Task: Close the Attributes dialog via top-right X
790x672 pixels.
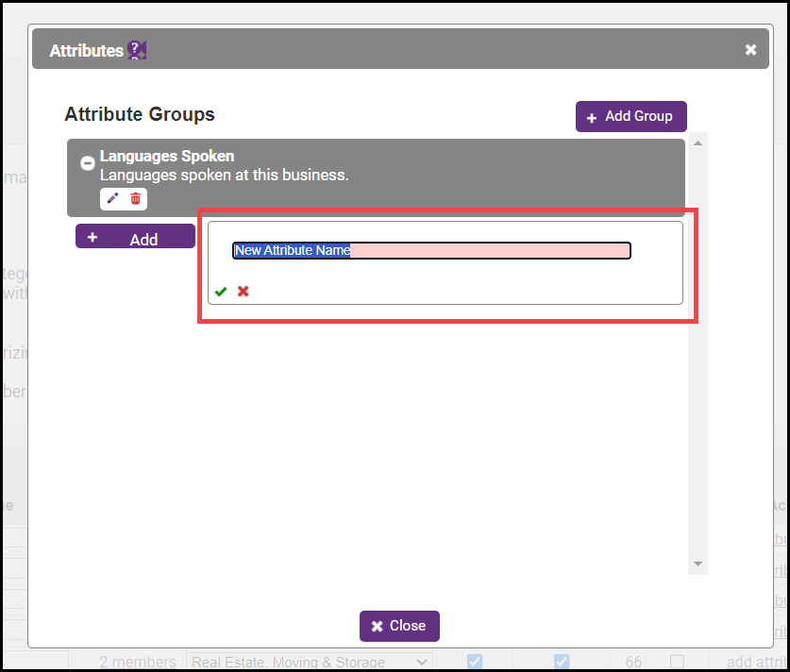Action: (750, 49)
